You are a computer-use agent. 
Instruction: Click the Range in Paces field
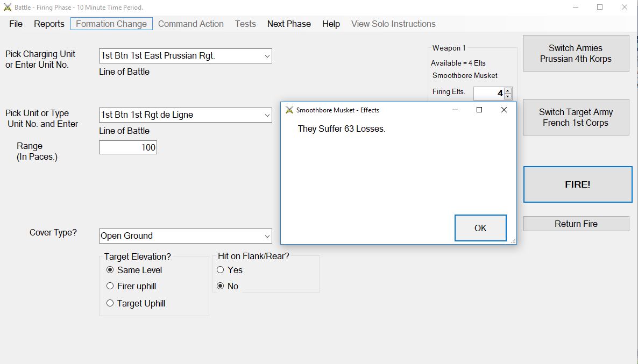pos(128,147)
